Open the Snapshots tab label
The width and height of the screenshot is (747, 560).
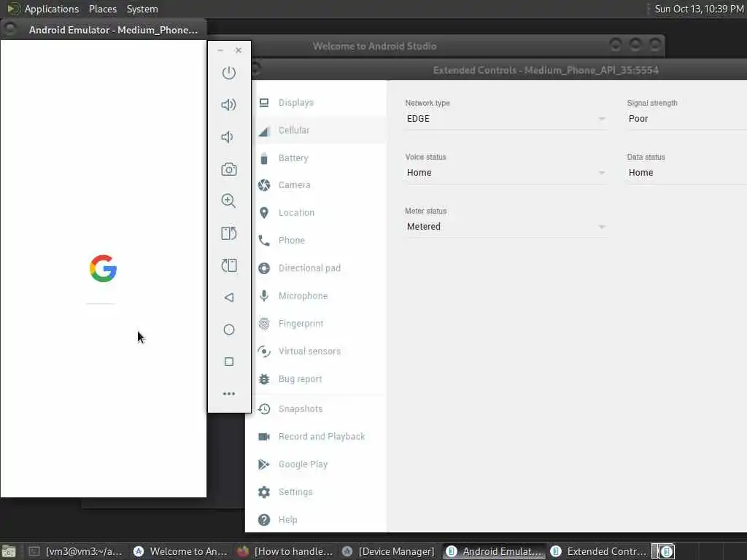(301, 409)
